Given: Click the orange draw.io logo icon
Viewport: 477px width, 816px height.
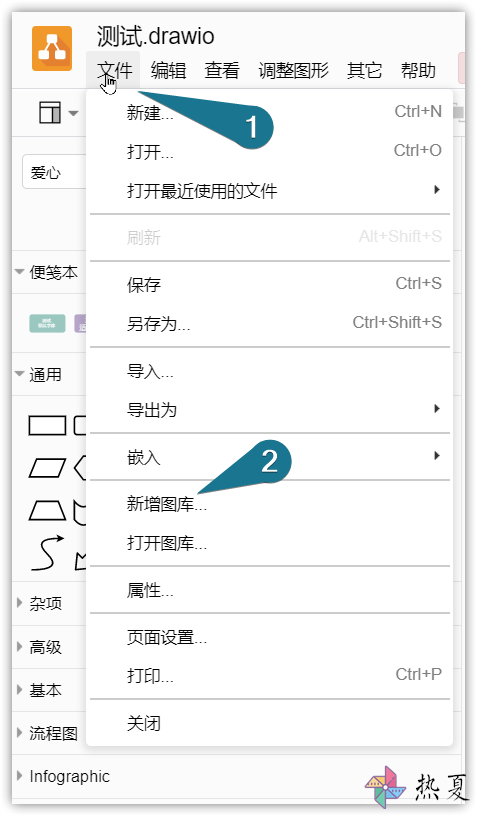Looking at the screenshot, I should (52, 48).
